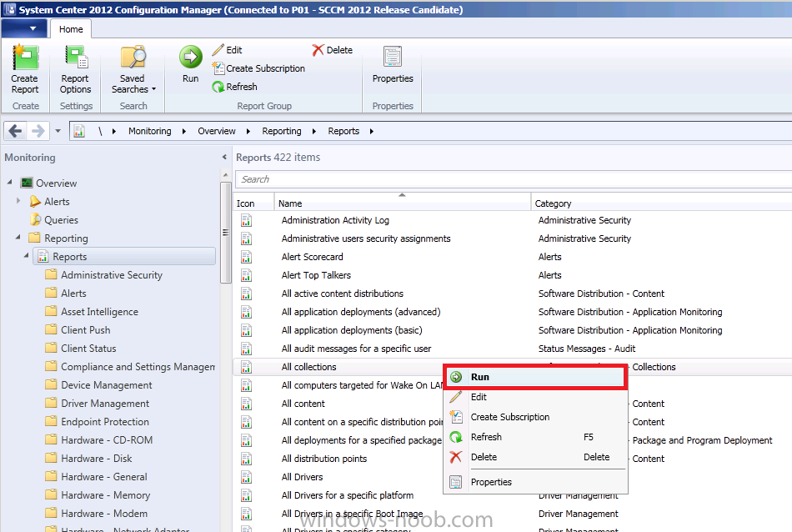
Task: Click Overview in the breadcrumb path
Action: [x=216, y=131]
